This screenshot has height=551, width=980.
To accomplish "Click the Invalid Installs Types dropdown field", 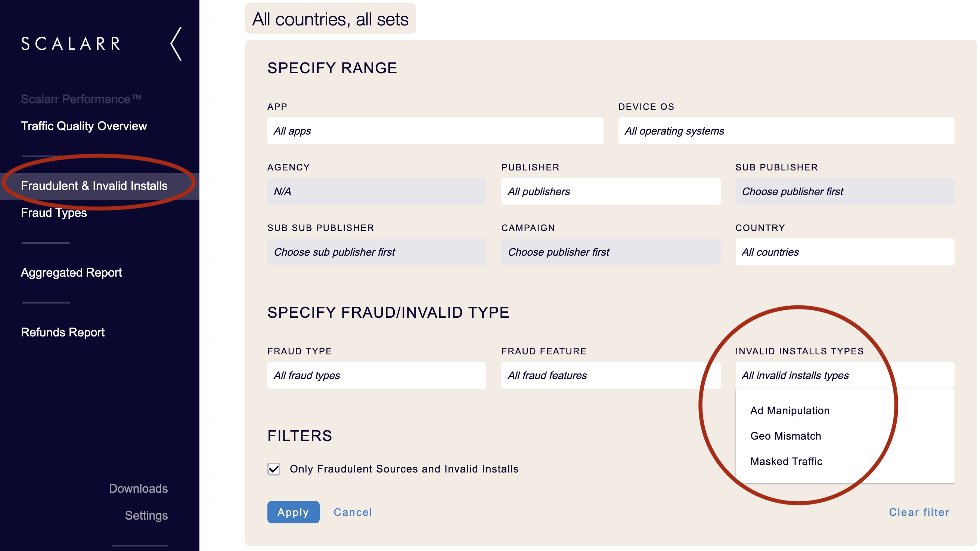I will tap(844, 375).
